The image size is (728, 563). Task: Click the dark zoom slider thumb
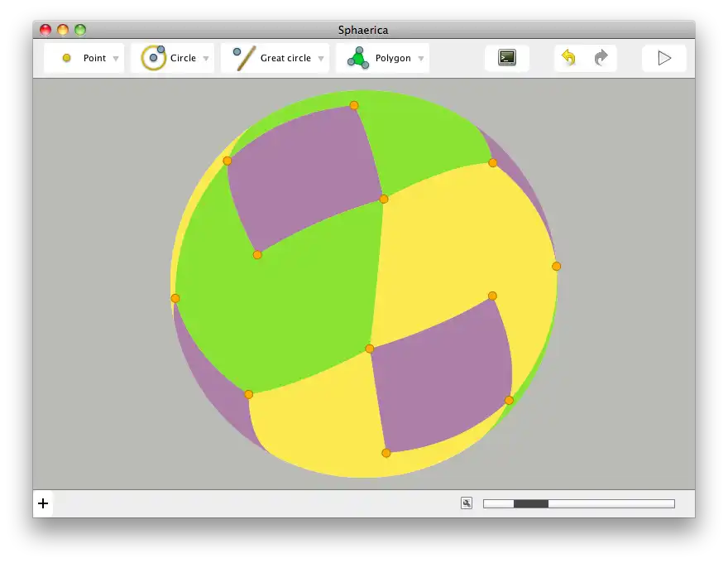(531, 503)
